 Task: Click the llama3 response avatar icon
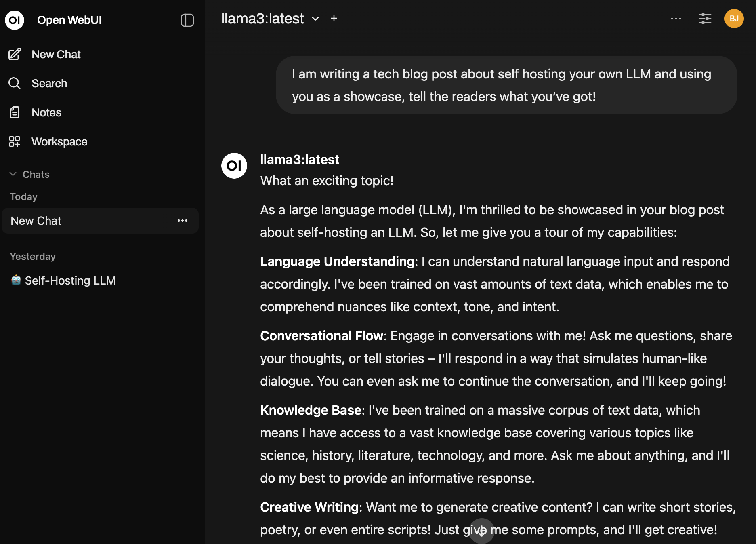[234, 166]
